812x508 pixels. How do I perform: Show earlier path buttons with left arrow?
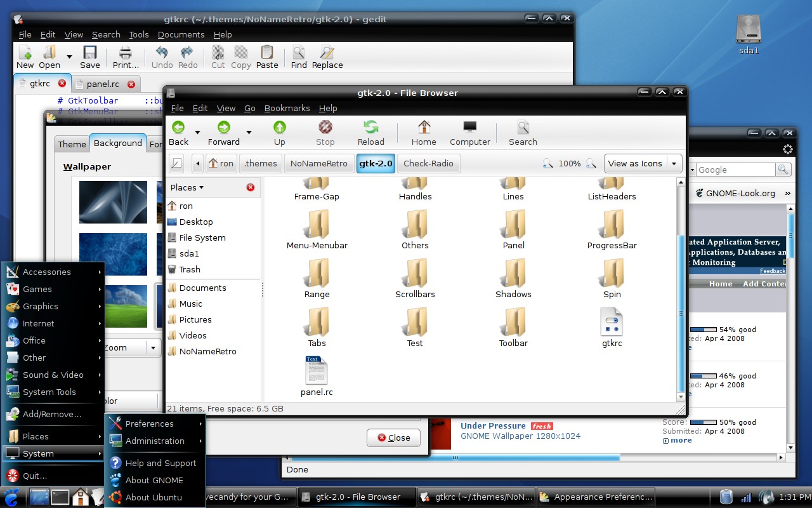[x=198, y=163]
